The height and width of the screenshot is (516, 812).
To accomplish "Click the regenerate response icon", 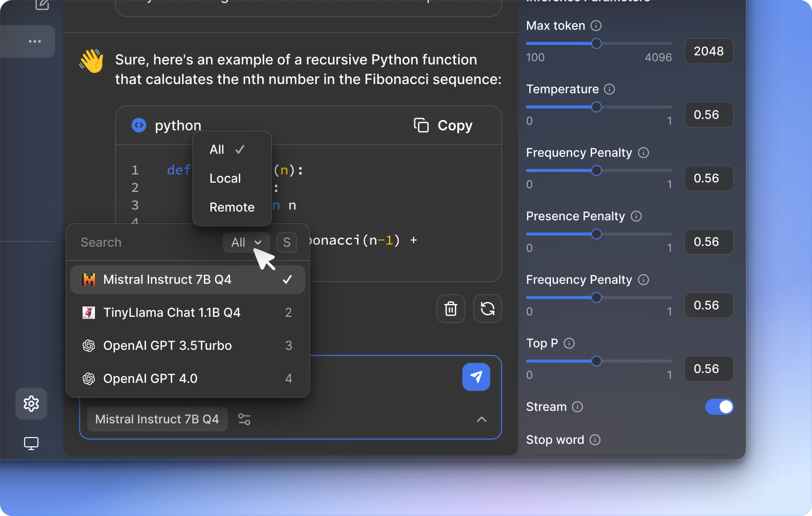I will point(488,309).
